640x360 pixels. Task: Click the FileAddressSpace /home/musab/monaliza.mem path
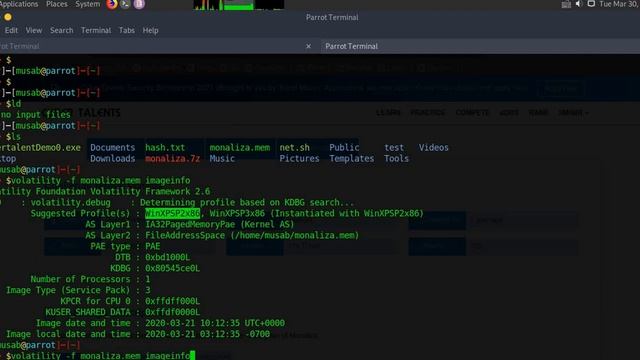[x=252, y=235]
